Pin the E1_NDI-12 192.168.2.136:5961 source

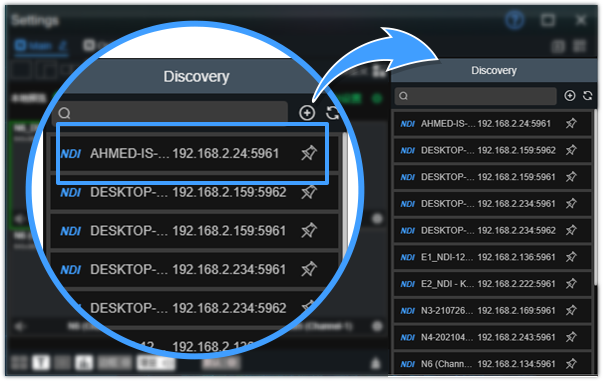[571, 257]
